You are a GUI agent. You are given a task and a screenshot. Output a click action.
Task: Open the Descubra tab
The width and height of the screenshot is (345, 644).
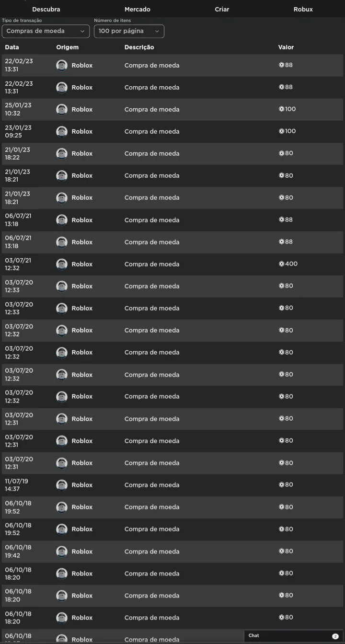click(x=46, y=9)
